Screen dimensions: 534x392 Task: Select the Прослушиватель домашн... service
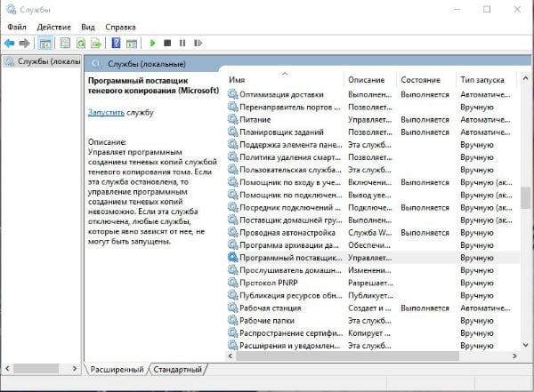(x=373, y=270)
